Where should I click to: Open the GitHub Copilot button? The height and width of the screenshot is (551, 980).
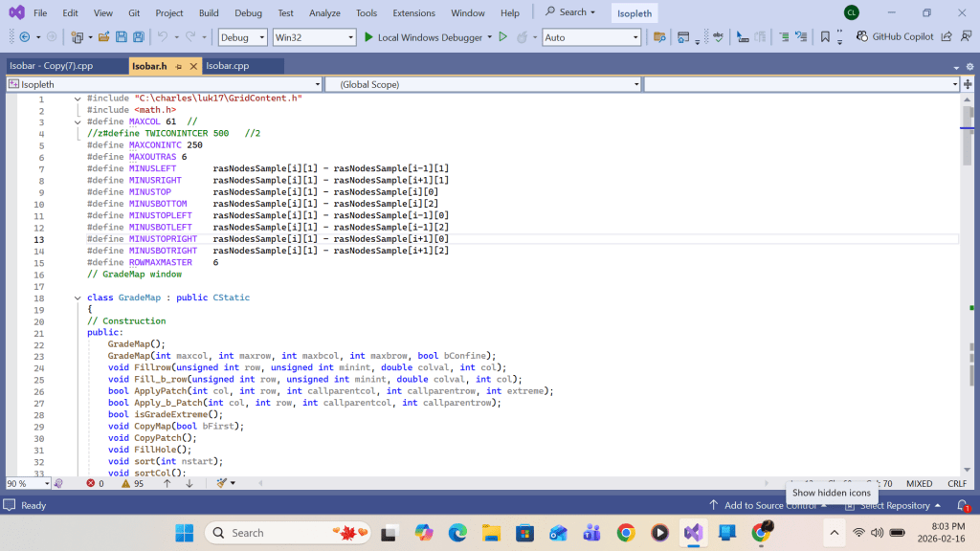895,37
